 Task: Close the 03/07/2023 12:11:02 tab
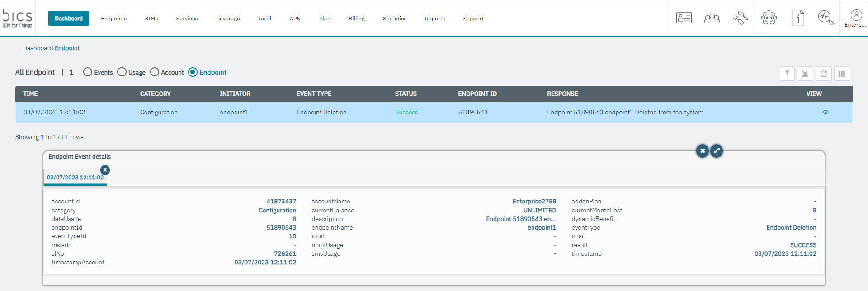[x=105, y=170]
